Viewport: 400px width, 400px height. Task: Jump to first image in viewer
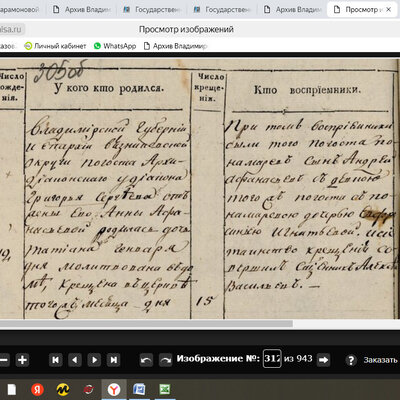tap(56, 360)
